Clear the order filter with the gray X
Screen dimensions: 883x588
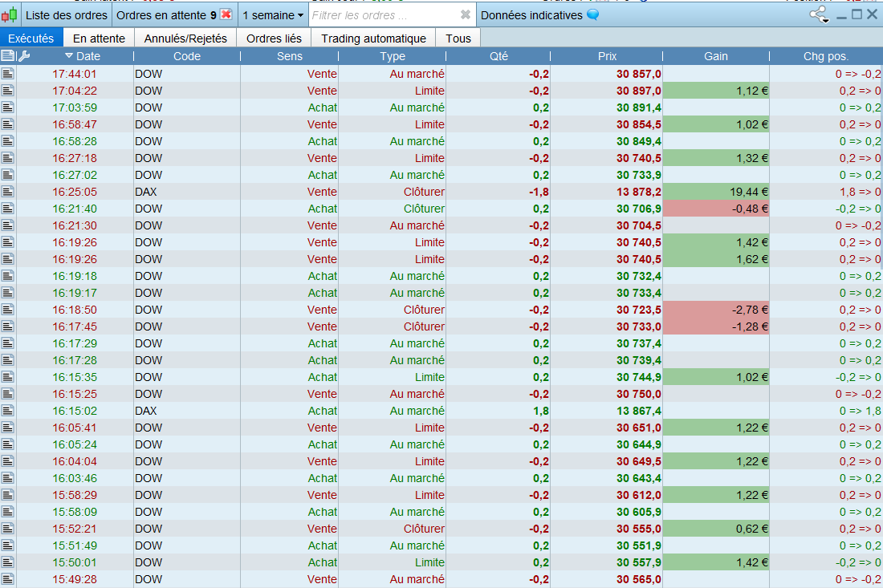[x=465, y=14]
